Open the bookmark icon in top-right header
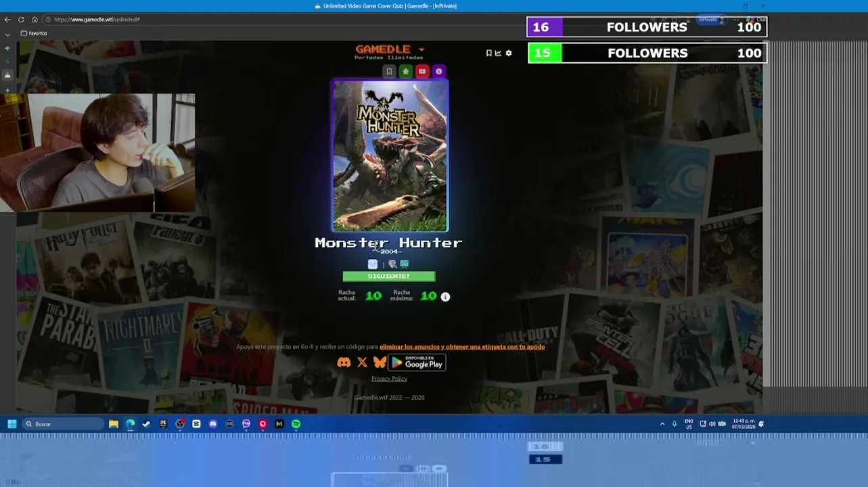The image size is (868, 487). (489, 53)
